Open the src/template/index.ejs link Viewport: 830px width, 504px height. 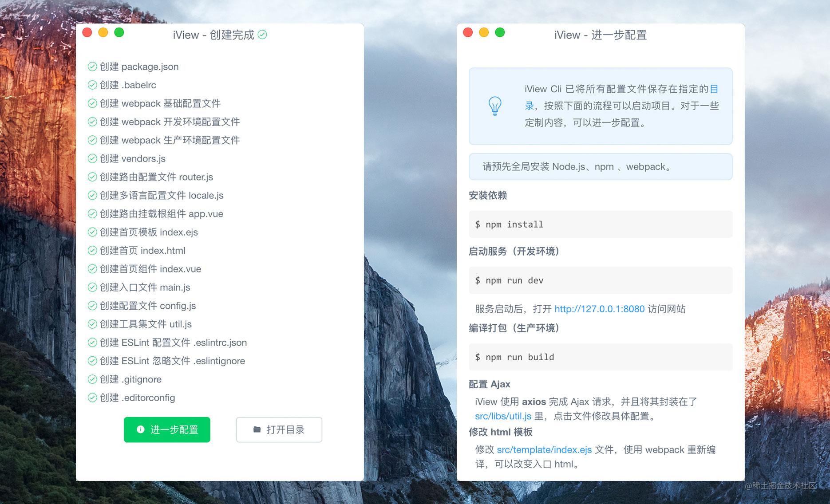pos(544,449)
